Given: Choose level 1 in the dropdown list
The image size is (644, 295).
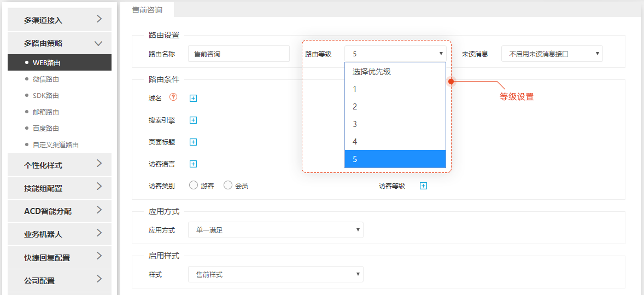Looking at the screenshot, I should tap(395, 89).
